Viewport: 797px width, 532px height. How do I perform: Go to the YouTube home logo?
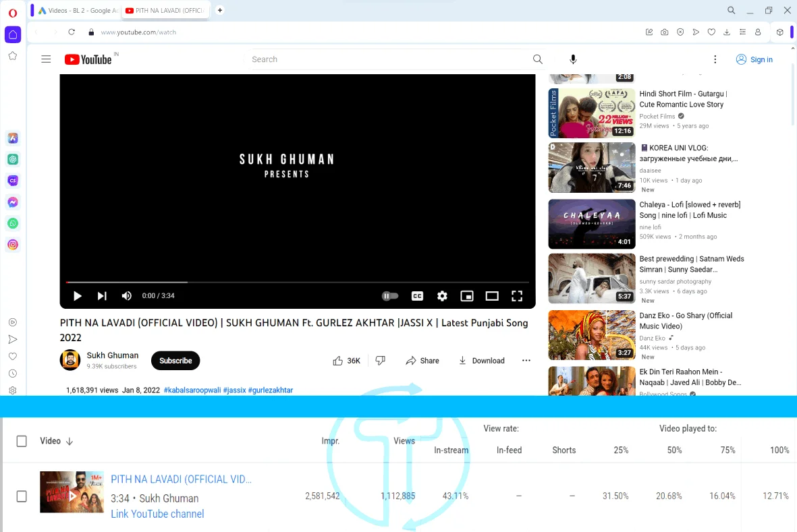tap(88, 59)
